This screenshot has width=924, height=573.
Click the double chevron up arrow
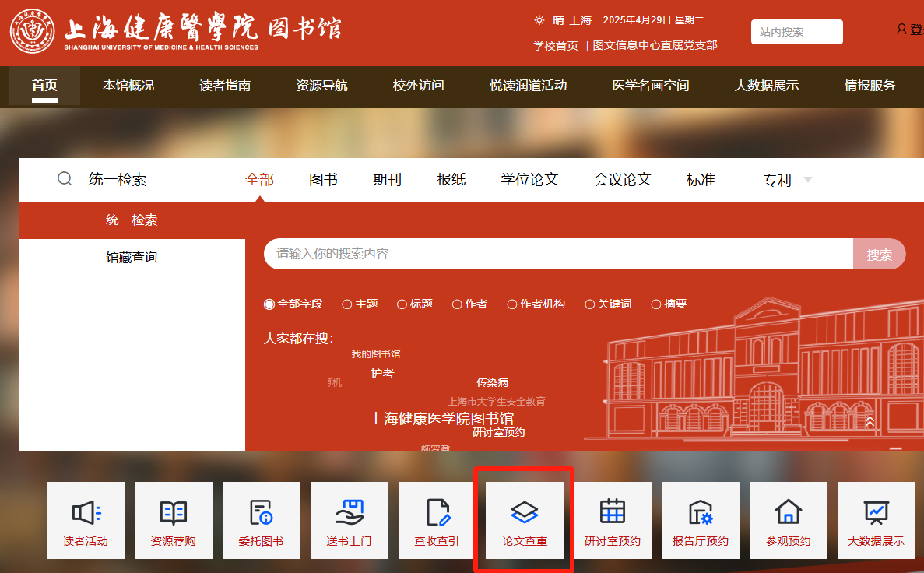point(870,421)
